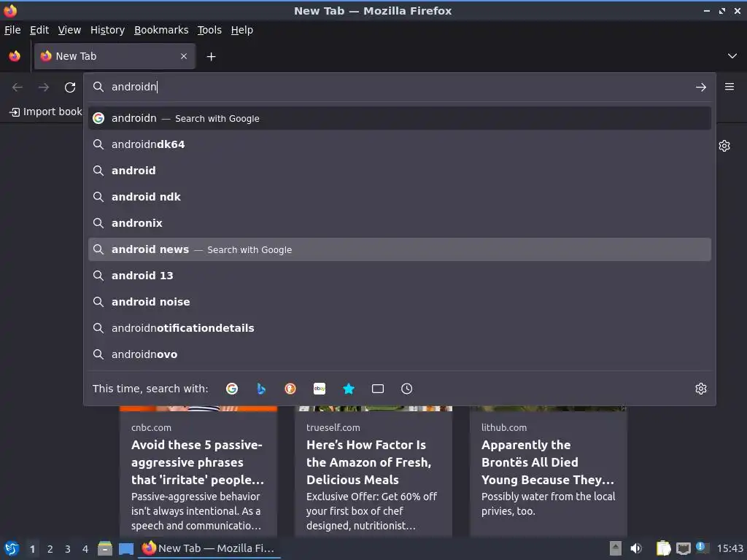The image size is (747, 560).
Task: Choose suggestion 'androidnovo'
Action: coord(399,354)
